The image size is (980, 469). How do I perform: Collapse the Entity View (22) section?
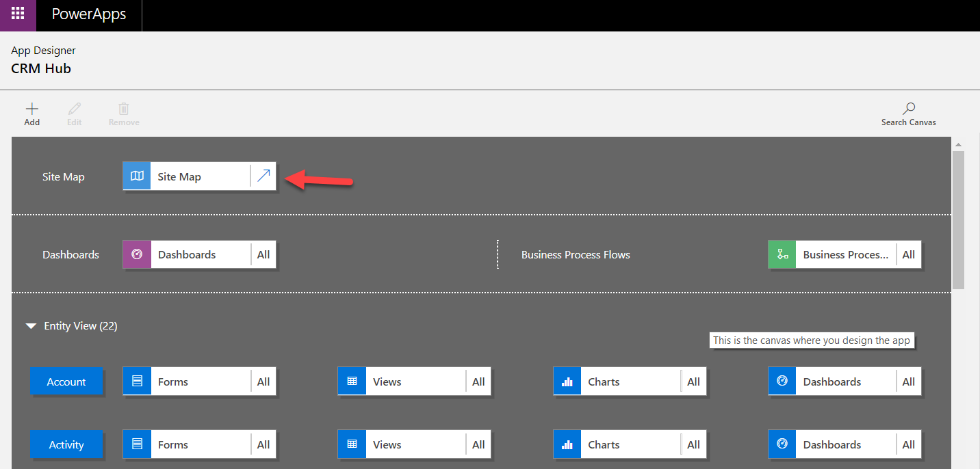pos(31,326)
